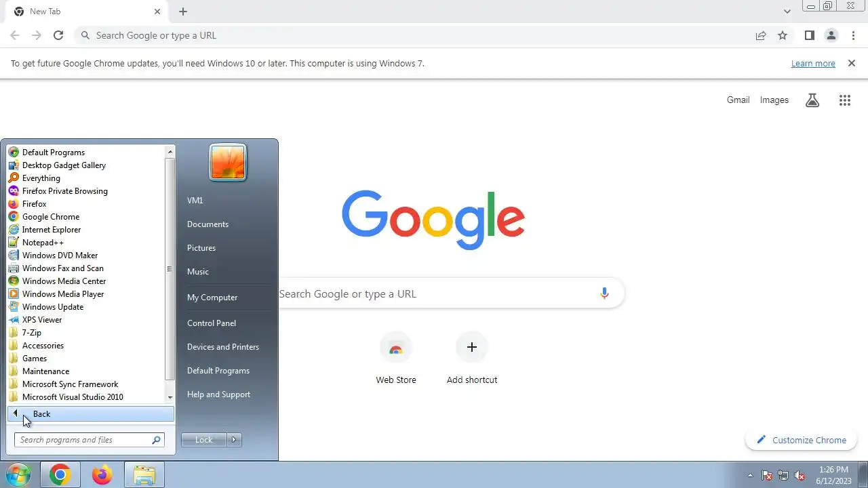The width and height of the screenshot is (868, 488).
Task: Open the Action Center flag tray icon
Action: click(x=767, y=475)
